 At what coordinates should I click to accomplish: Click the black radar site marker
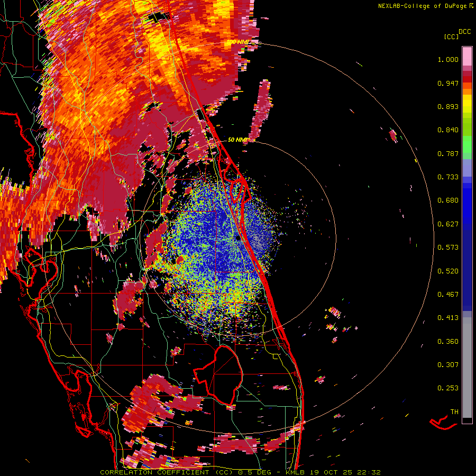tap(239, 239)
